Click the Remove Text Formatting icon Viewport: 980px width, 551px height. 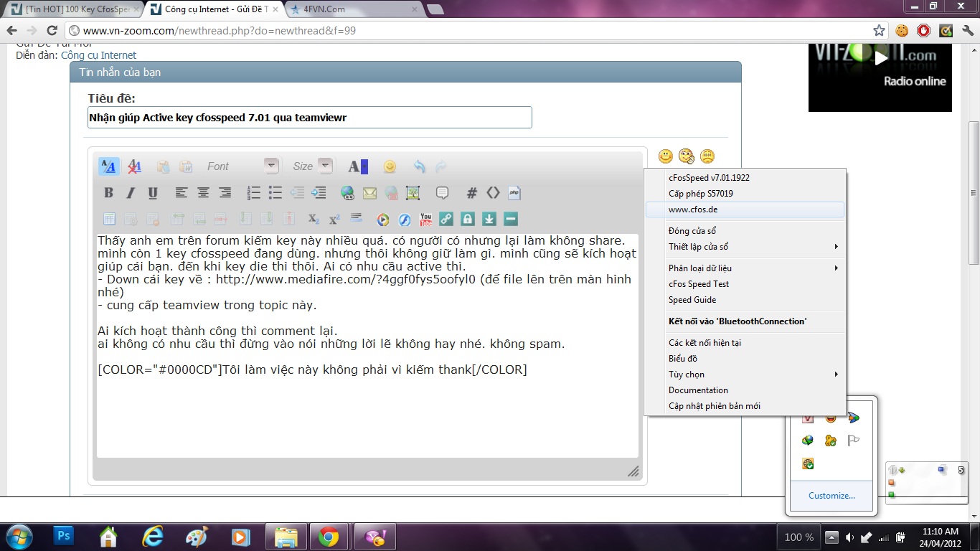point(134,166)
